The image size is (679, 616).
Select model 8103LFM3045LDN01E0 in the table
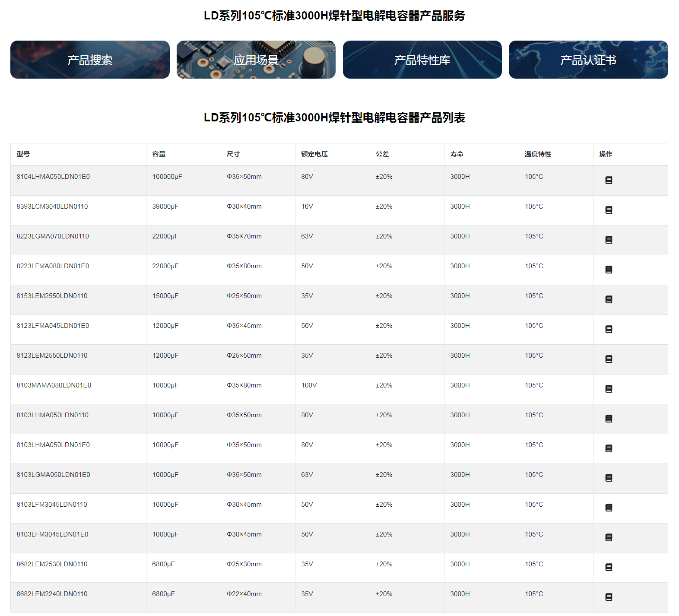click(52, 534)
